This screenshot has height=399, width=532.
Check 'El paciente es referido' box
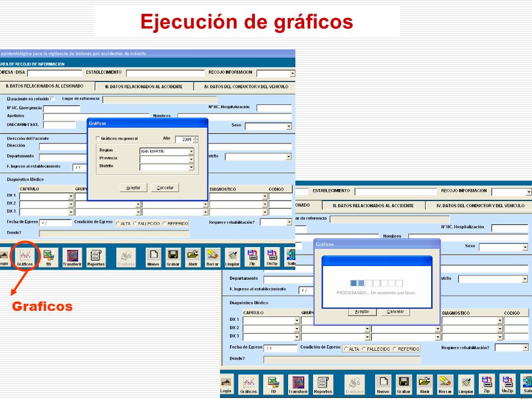(53, 99)
